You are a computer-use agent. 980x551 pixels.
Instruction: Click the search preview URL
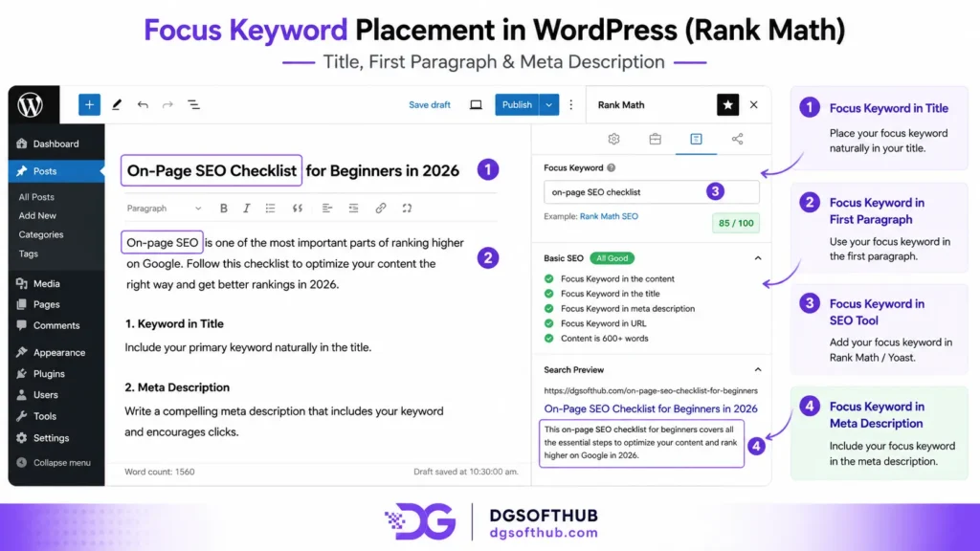click(x=651, y=390)
